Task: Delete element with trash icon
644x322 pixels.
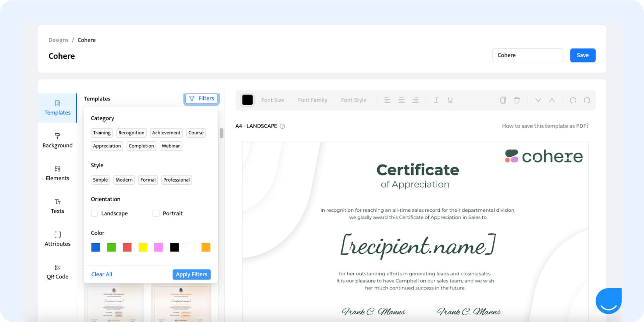Action: (517, 100)
